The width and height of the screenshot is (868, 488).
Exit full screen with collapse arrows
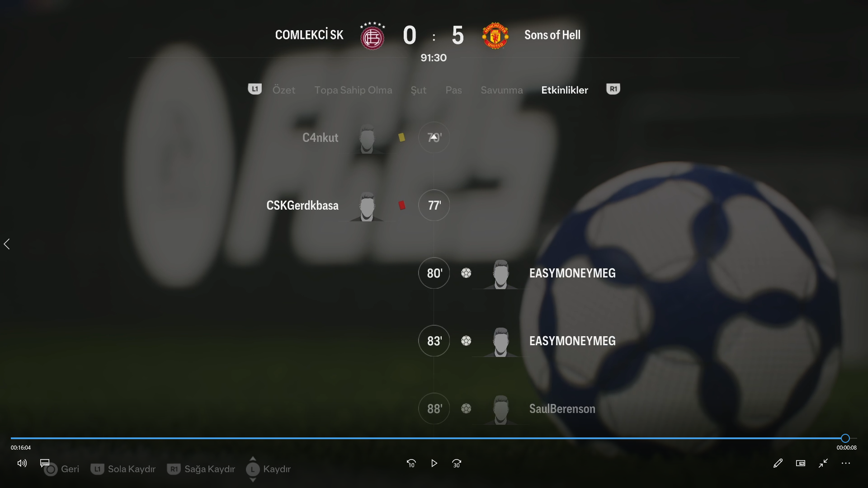(823, 463)
